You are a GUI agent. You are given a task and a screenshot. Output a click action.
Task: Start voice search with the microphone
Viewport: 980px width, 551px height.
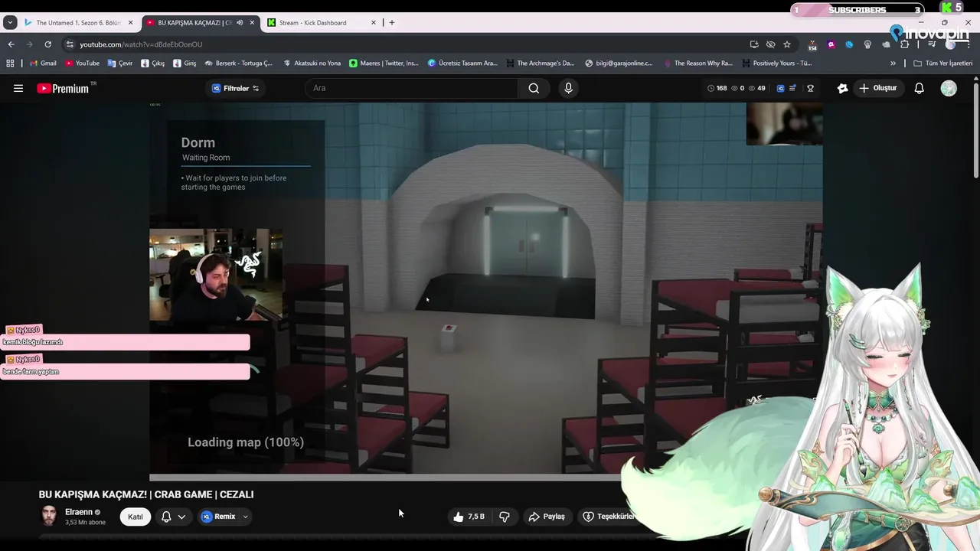[568, 89]
